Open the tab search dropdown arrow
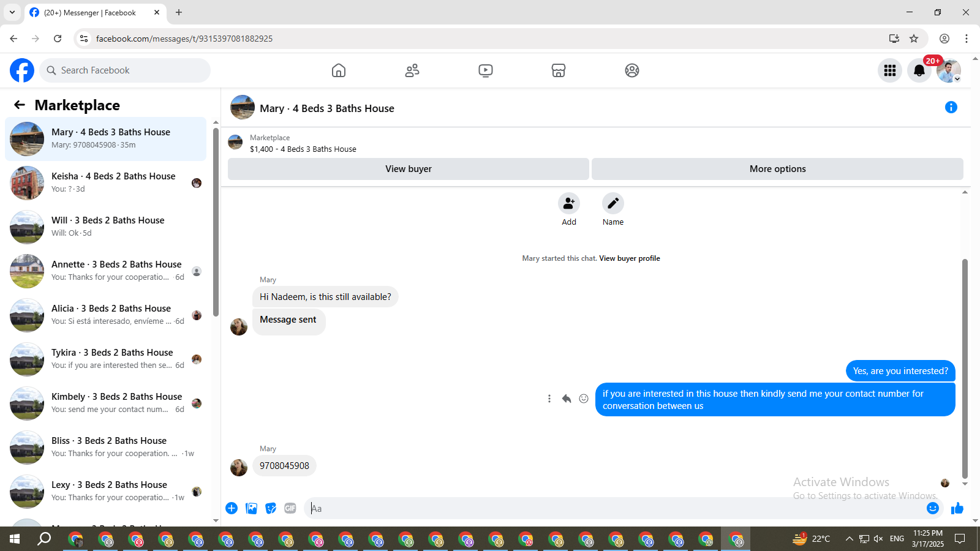 click(x=12, y=12)
